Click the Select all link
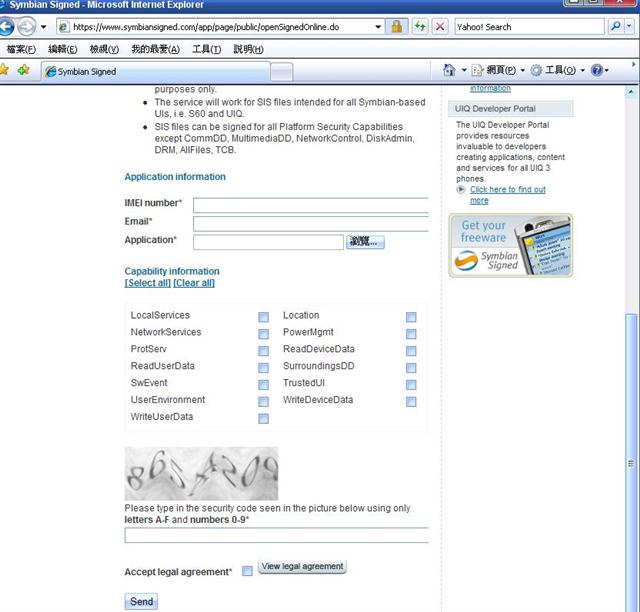The width and height of the screenshot is (640, 612). tap(147, 283)
